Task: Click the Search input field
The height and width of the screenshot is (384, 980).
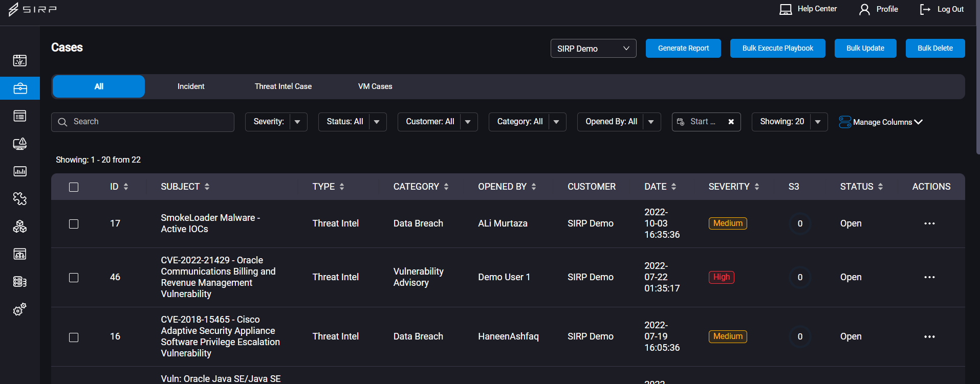Action: coord(143,122)
